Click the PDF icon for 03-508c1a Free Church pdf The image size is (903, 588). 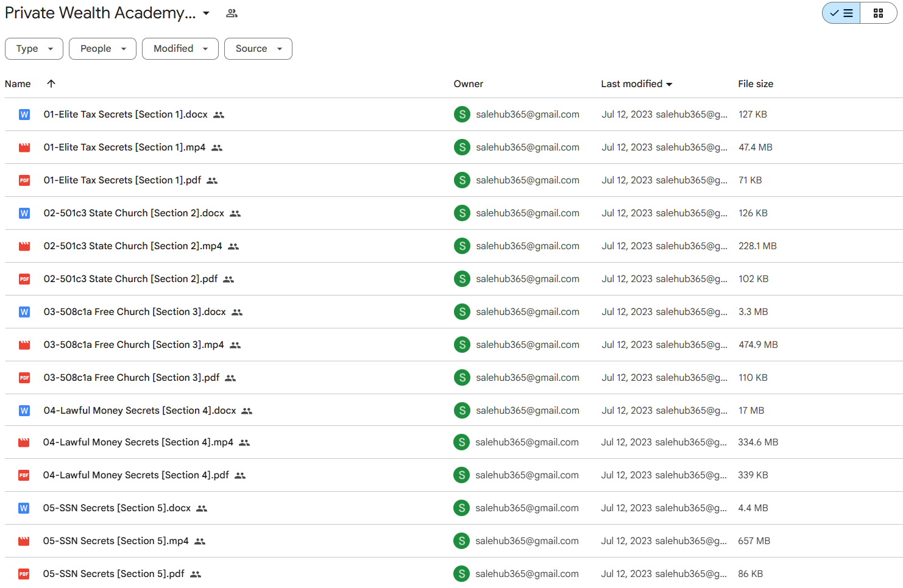click(x=24, y=378)
